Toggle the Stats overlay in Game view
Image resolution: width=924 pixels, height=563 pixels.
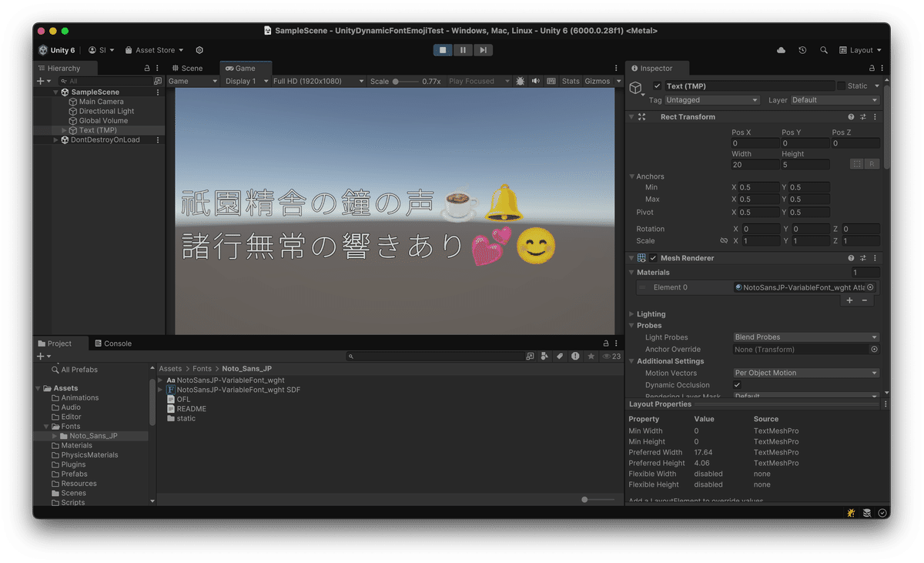pyautogui.click(x=571, y=81)
